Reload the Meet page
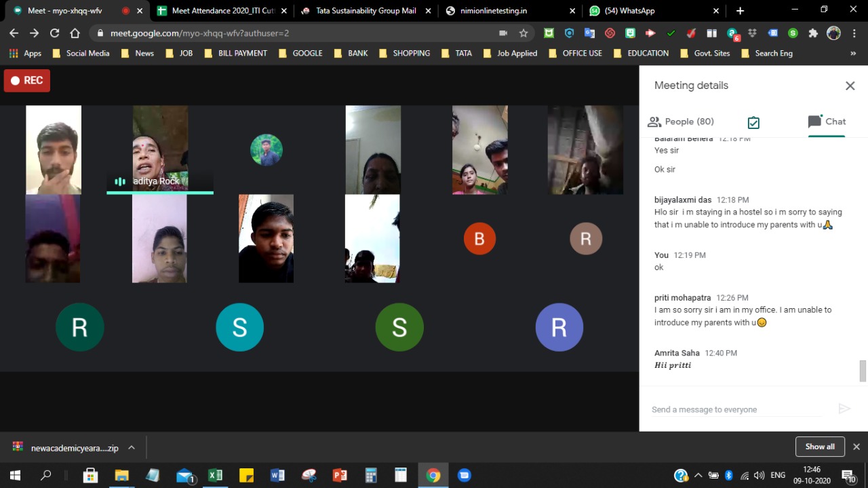The height and width of the screenshot is (488, 868). (x=55, y=33)
